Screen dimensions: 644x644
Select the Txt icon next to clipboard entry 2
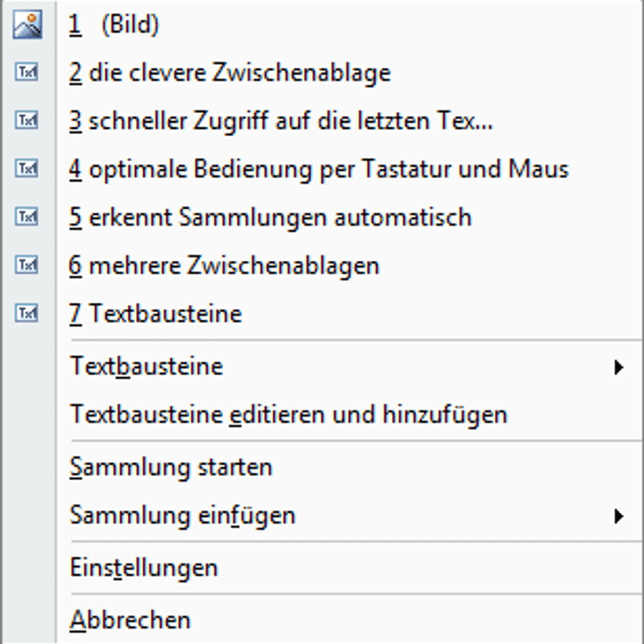coord(26,72)
